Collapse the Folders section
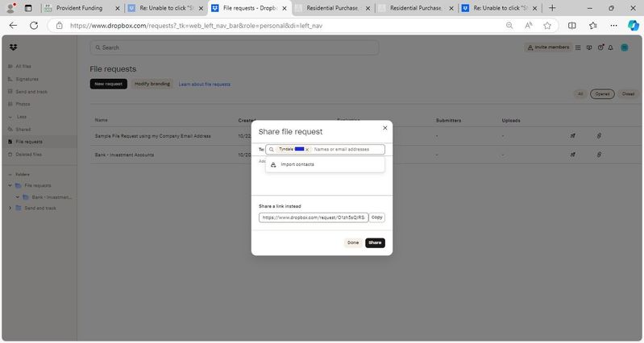The width and height of the screenshot is (644, 343). pos(10,175)
